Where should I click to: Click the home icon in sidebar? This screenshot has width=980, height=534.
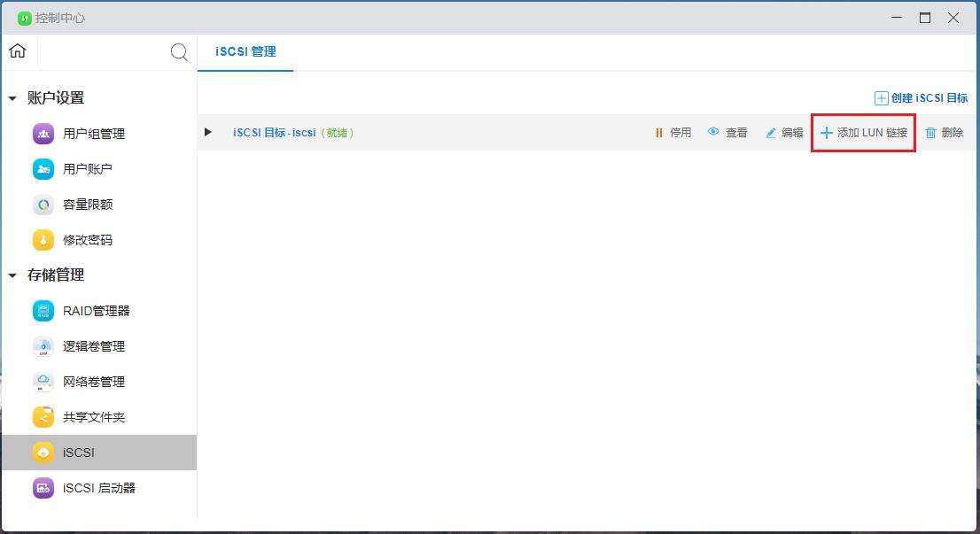(x=17, y=51)
